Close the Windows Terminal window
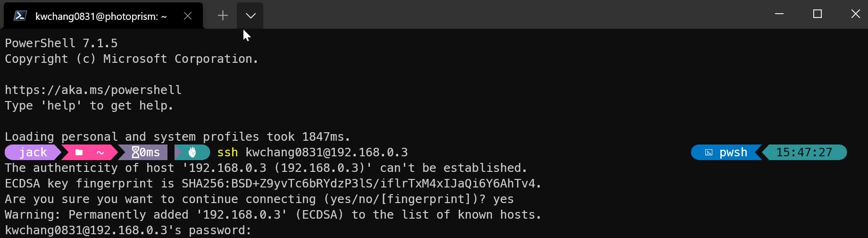The width and height of the screenshot is (868, 238). [855, 14]
